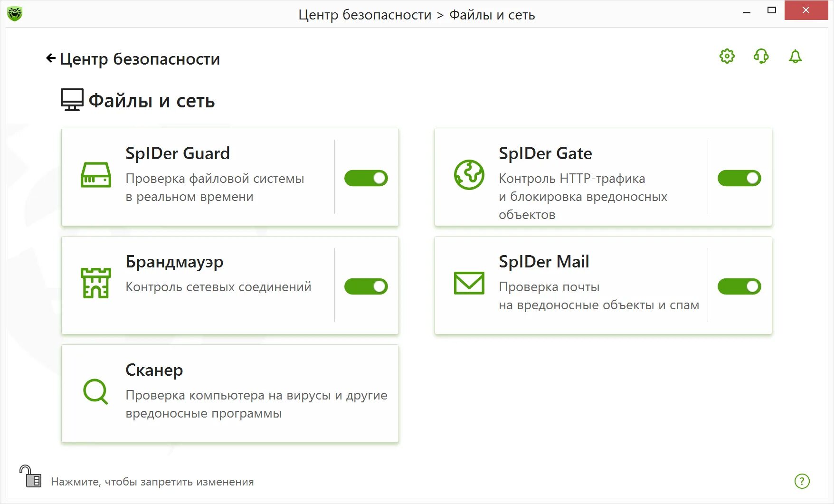Image resolution: width=834 pixels, height=504 pixels.
Task: Disable the SpIDer Guard toggle
Action: pyautogui.click(x=366, y=178)
